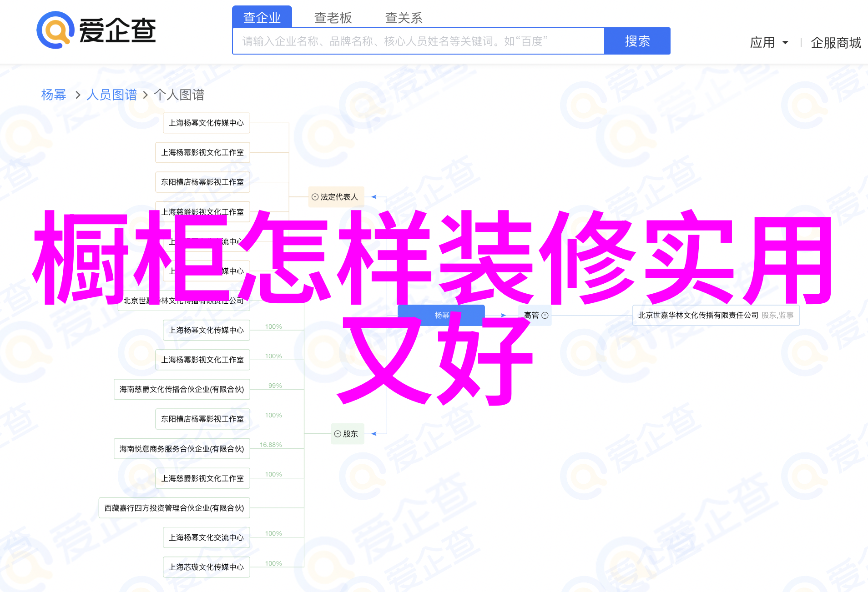
Task: Click the 爱企查 logo
Action: click(x=96, y=30)
